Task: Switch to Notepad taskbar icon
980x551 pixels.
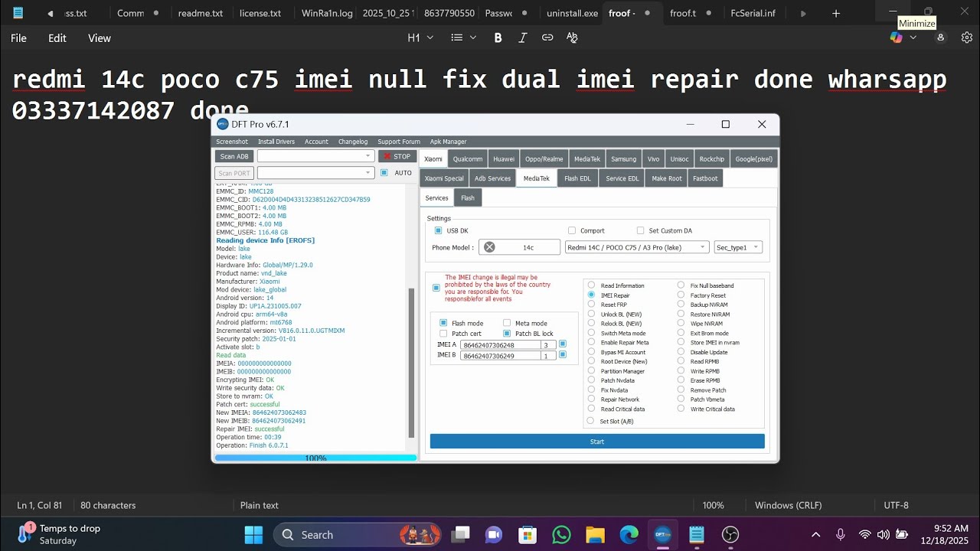Action: (697, 534)
